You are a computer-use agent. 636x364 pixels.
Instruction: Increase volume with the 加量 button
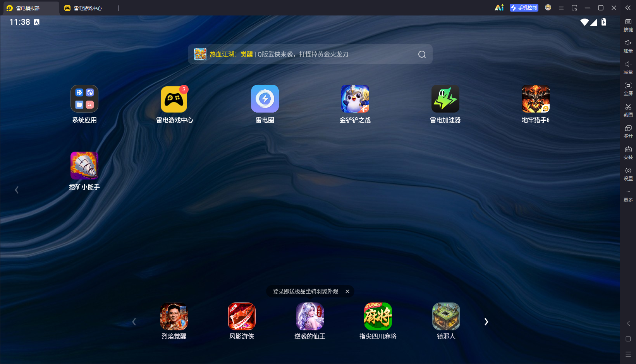628,46
